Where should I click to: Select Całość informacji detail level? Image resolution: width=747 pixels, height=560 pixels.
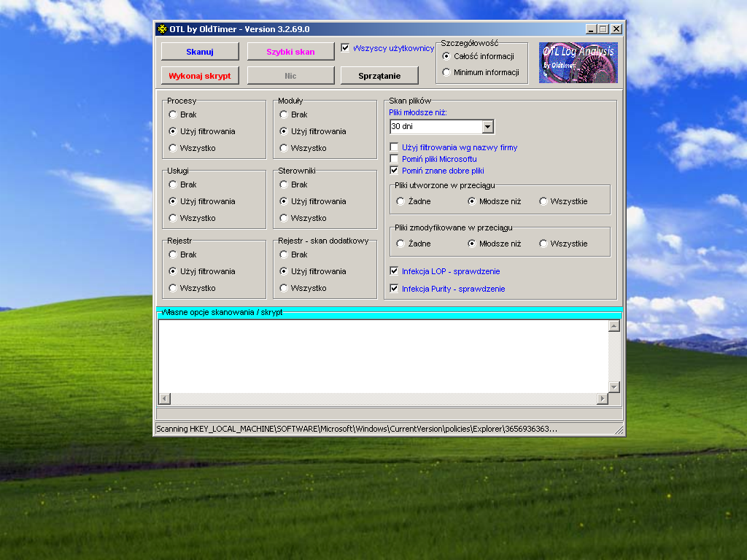click(x=446, y=56)
